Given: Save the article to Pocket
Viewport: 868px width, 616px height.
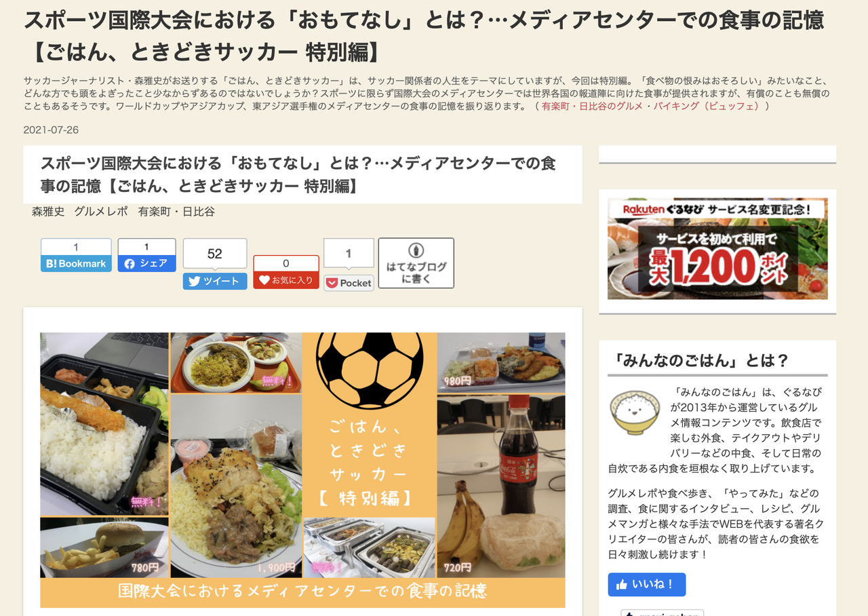Looking at the screenshot, I should coord(349,283).
